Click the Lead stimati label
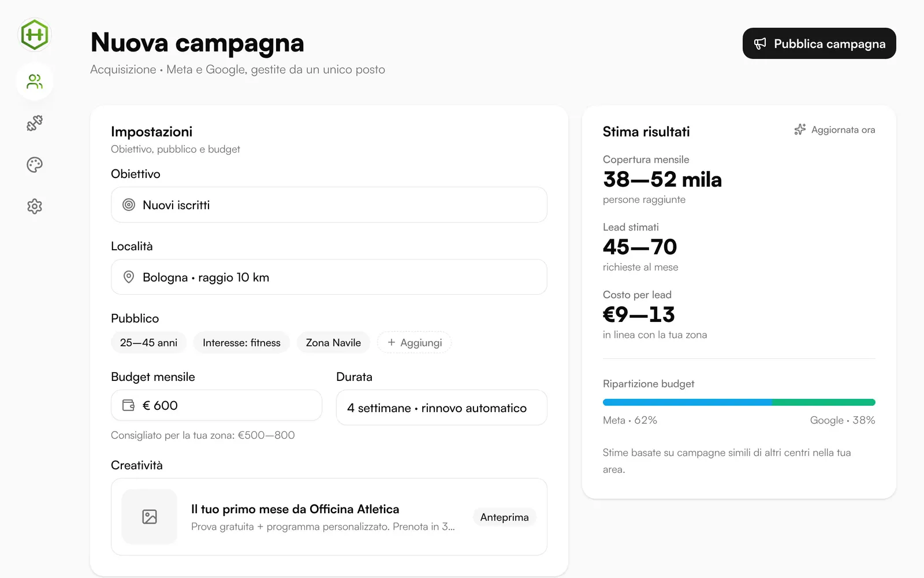Image resolution: width=924 pixels, height=578 pixels. pos(631,227)
